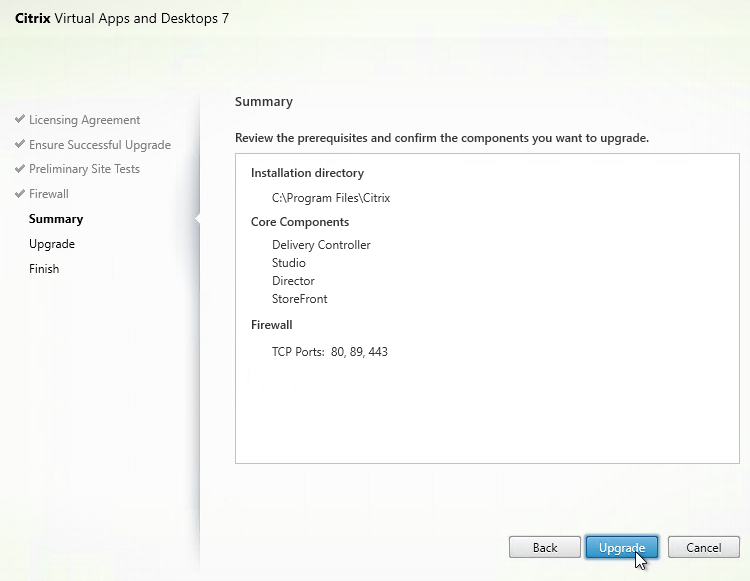Click Studio in component list
The image size is (750, 581).
pos(288,263)
